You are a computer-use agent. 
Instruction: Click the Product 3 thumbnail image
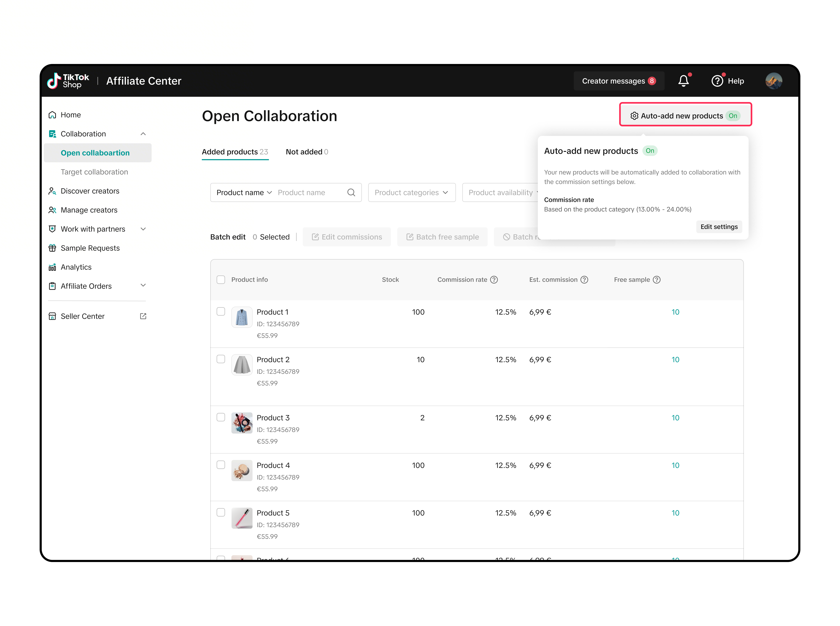pos(242,423)
